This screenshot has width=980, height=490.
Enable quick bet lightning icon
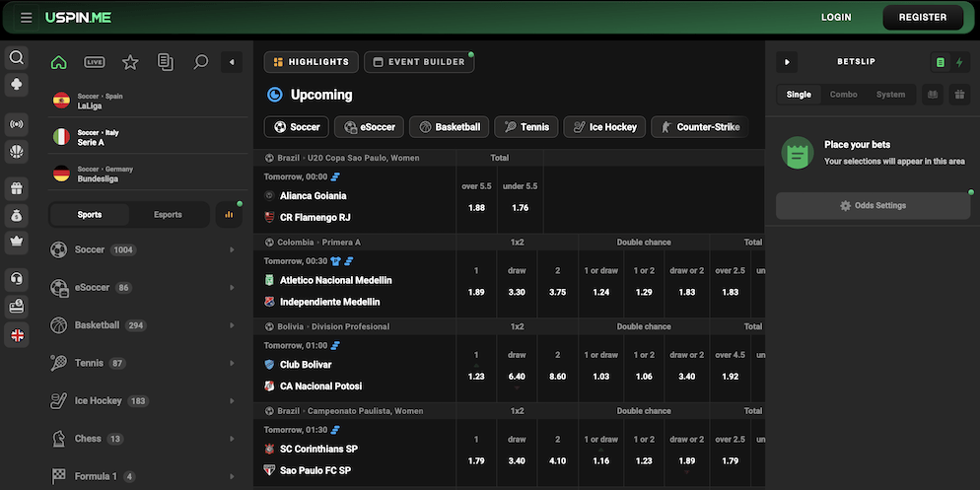(959, 62)
